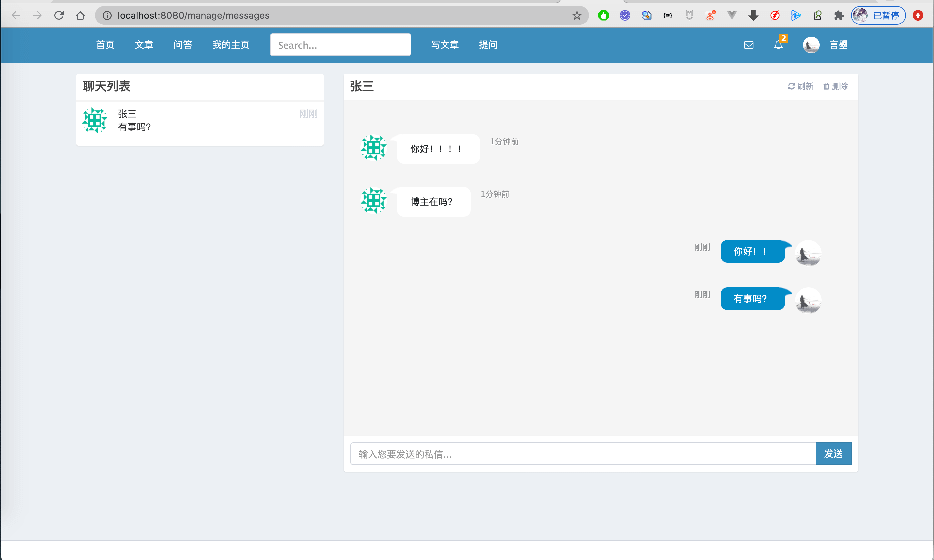Open the 言曌 user account menu
The width and height of the screenshot is (934, 560).
838,45
